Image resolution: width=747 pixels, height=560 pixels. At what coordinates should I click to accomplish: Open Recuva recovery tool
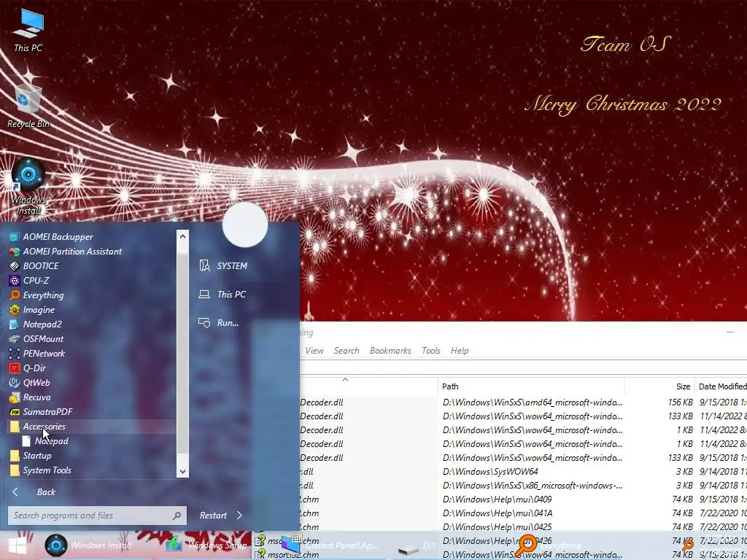[29, 397]
